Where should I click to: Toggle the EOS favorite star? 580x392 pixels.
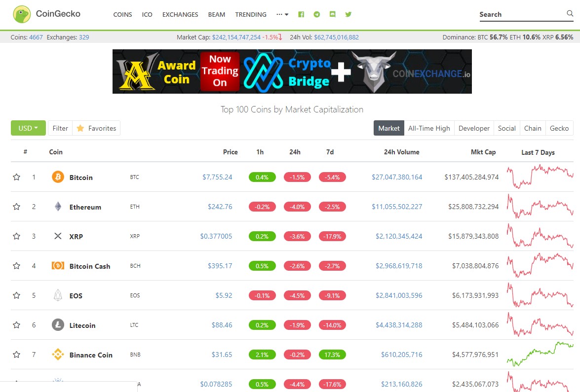(x=16, y=295)
